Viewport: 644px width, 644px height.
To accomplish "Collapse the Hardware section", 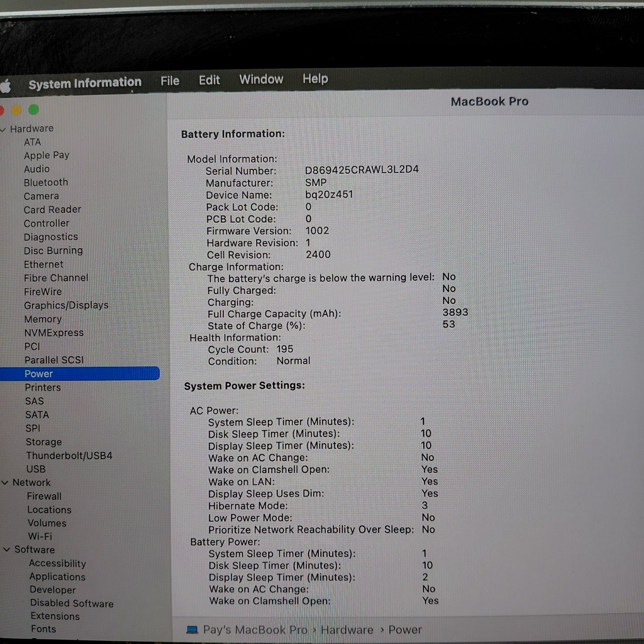I will (x=4, y=129).
